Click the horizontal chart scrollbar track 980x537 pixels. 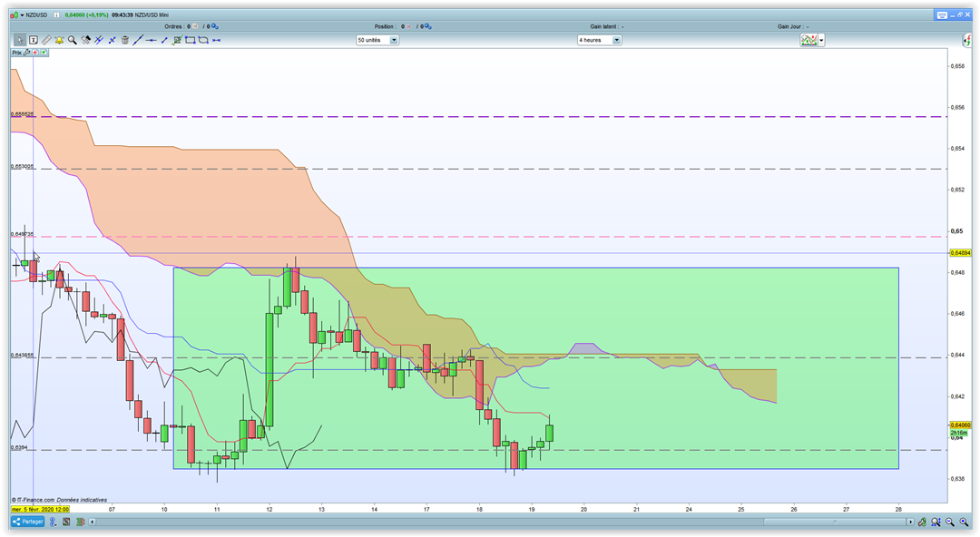(501, 522)
